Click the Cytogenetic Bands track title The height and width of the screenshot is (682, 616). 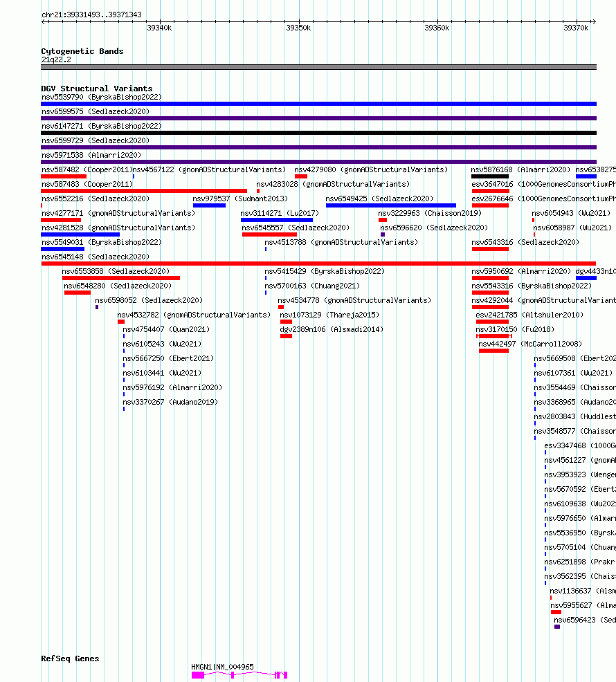click(82, 51)
